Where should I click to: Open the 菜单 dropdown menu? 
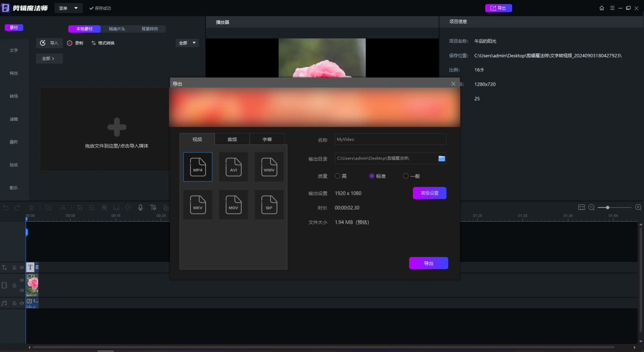68,8
